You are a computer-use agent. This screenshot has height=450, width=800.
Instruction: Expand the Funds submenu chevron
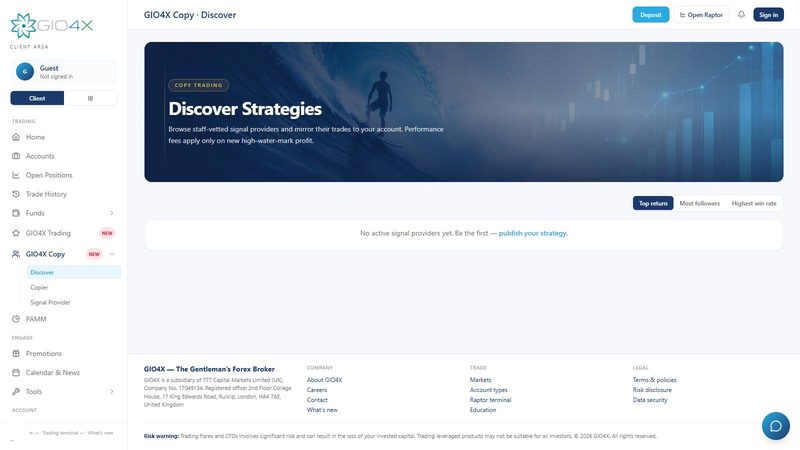tap(112, 213)
